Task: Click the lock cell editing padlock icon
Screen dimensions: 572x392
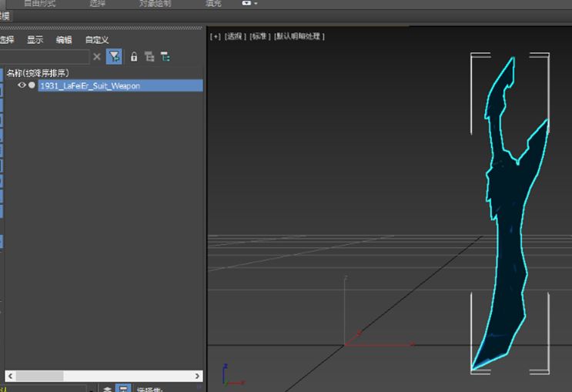Action: click(134, 56)
